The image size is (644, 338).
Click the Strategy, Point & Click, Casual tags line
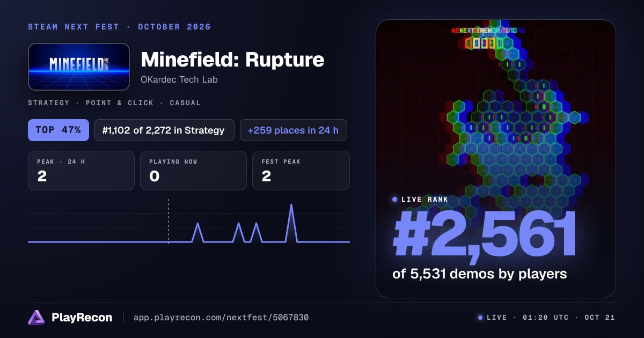114,102
